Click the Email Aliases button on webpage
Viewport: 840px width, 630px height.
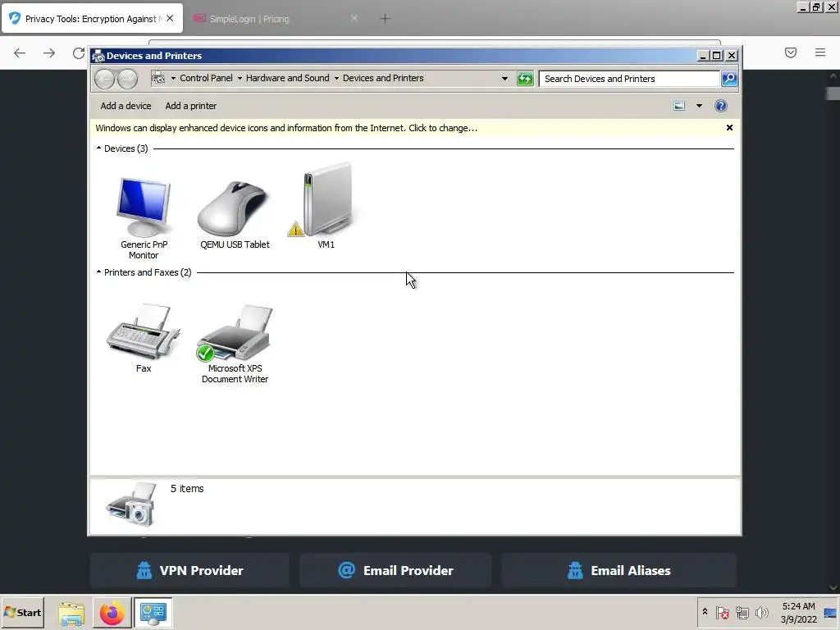tap(619, 570)
